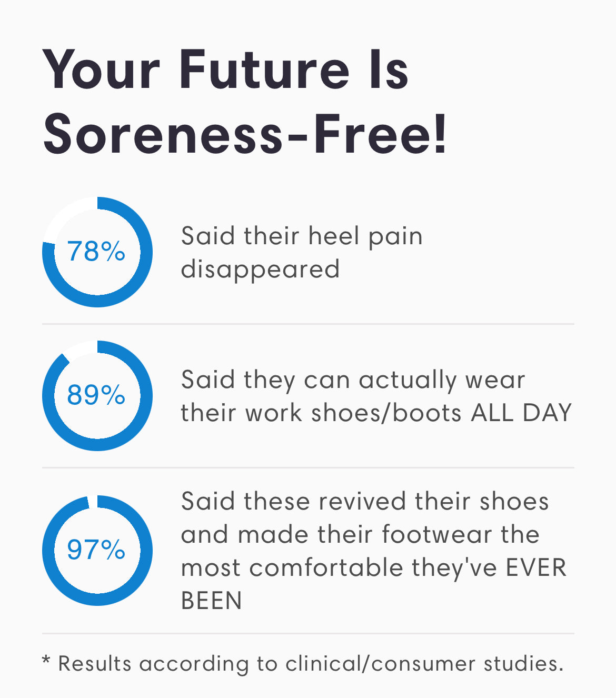Click the word 'Results' in the footnote
The height and width of the screenshot is (698, 616).
(x=94, y=663)
